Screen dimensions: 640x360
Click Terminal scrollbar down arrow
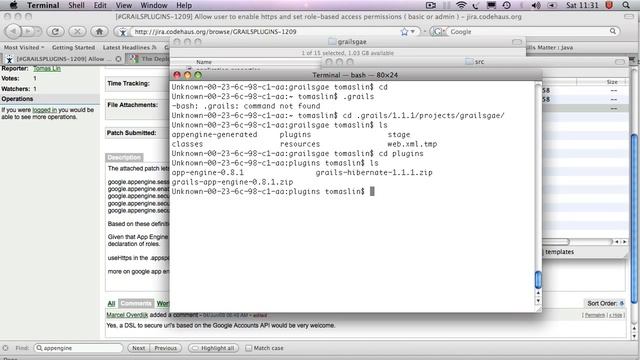[x=538, y=300]
